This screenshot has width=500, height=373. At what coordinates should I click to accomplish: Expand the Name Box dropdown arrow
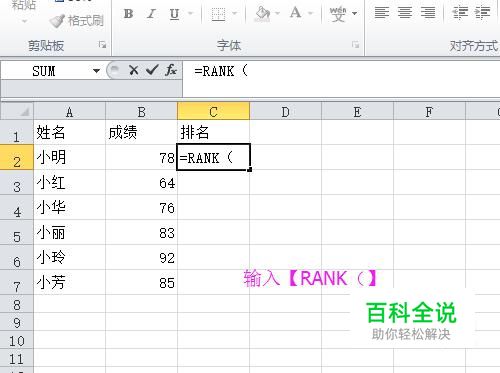tap(96, 71)
